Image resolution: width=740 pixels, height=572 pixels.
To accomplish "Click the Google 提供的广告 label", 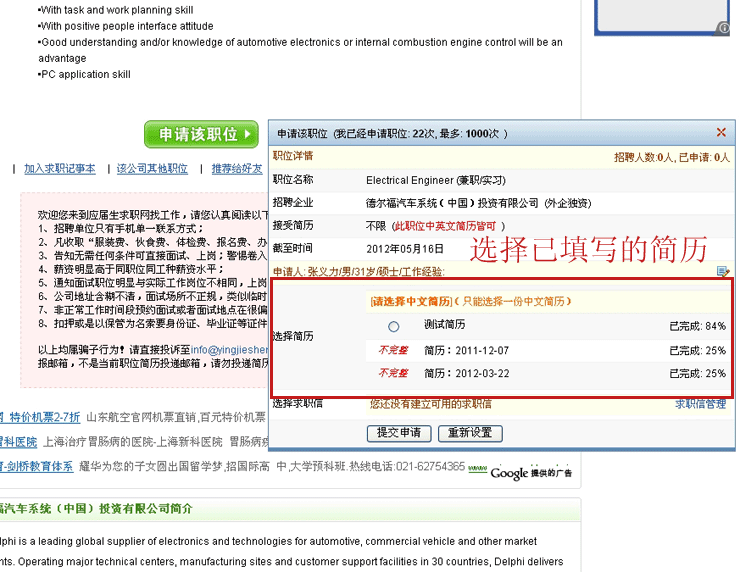I will (531, 472).
